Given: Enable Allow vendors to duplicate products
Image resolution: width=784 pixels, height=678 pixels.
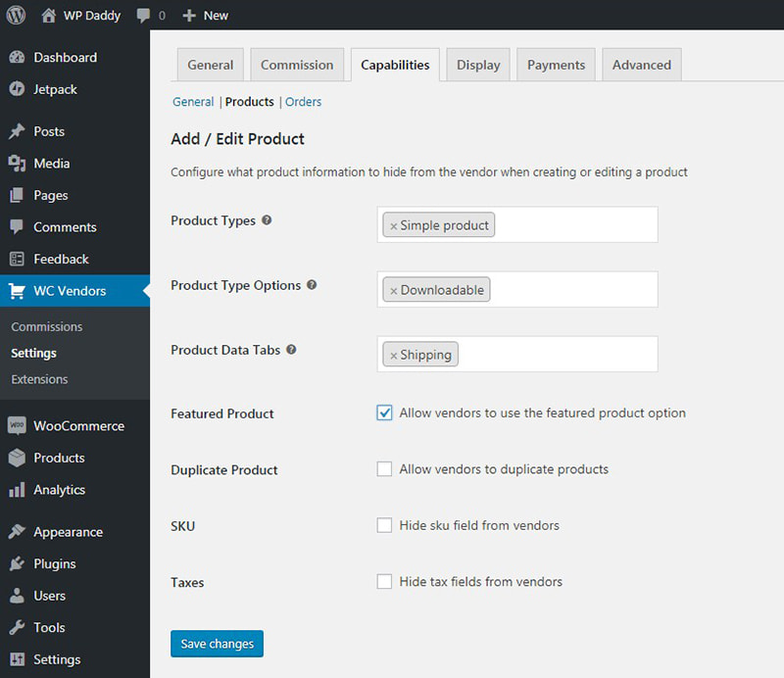Looking at the screenshot, I should 384,469.
